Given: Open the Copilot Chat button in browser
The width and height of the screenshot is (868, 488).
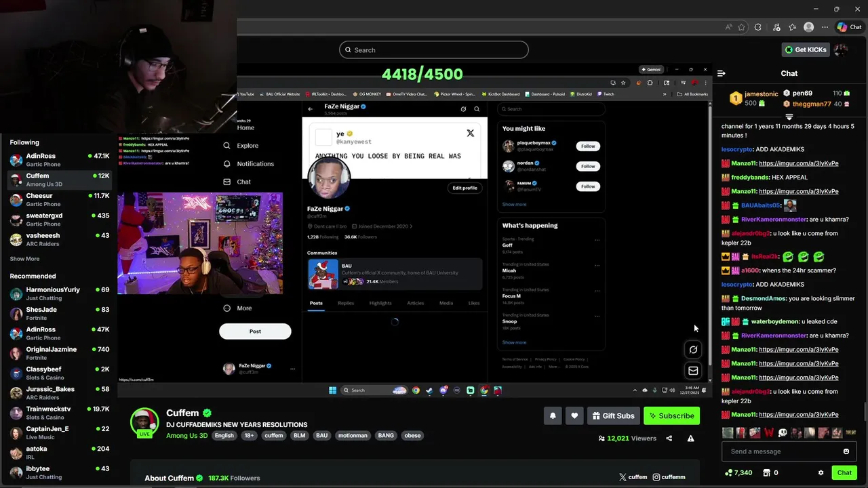Looking at the screenshot, I should pyautogui.click(x=849, y=27).
